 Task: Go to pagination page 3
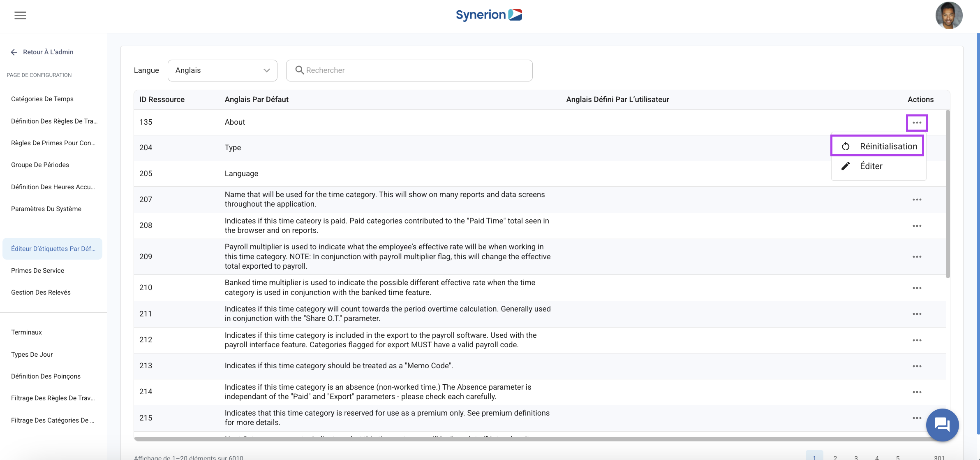856,457
